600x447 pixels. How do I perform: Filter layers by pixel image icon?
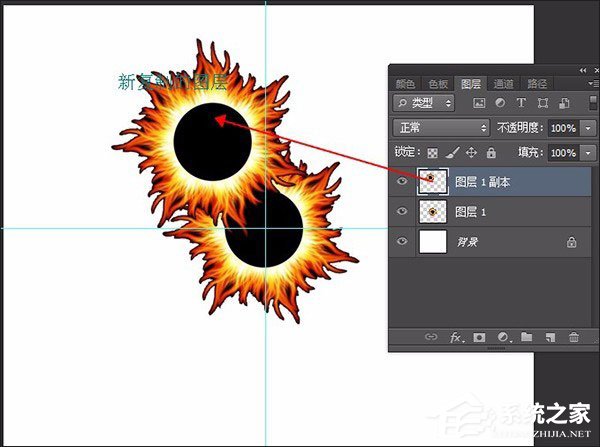[479, 103]
